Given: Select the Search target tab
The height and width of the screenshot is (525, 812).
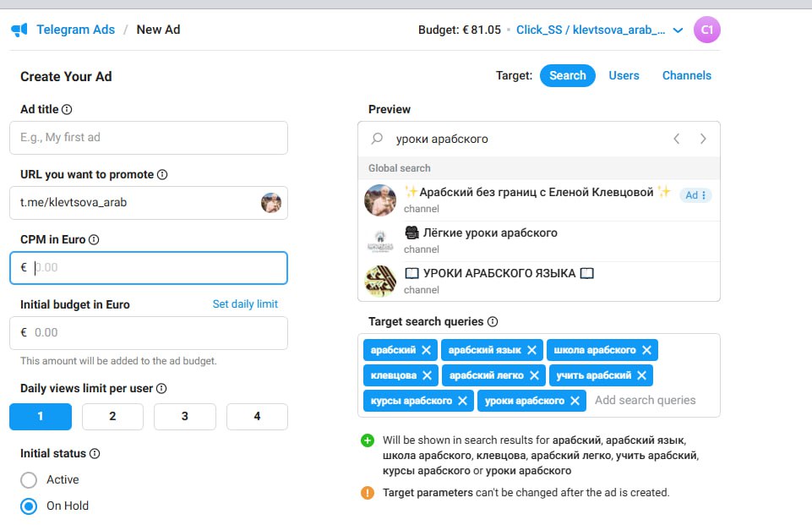Looking at the screenshot, I should click(568, 76).
